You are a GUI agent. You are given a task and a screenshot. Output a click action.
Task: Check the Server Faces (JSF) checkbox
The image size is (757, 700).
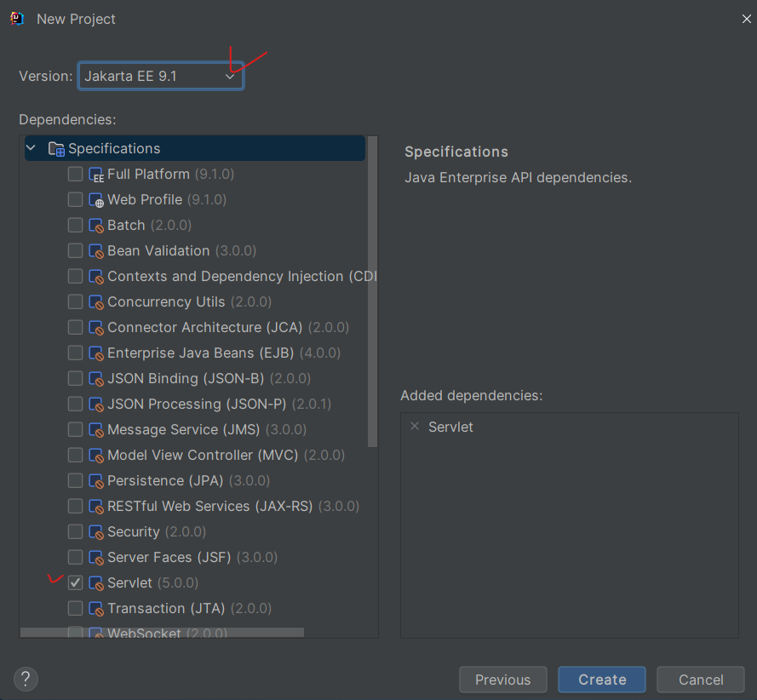75,557
